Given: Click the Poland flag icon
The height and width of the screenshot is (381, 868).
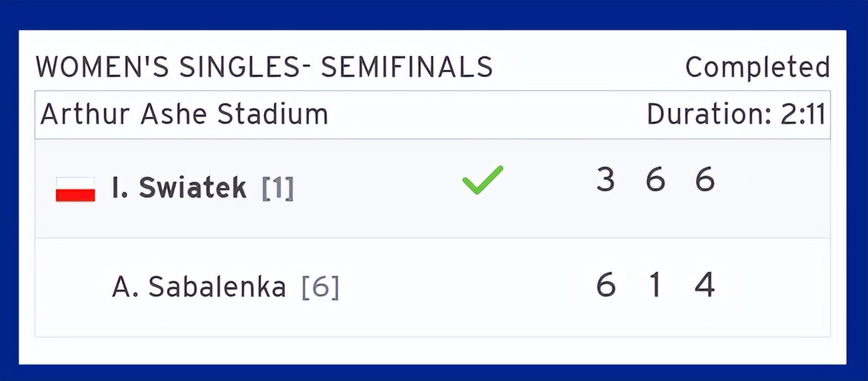Looking at the screenshot, I should [76, 189].
